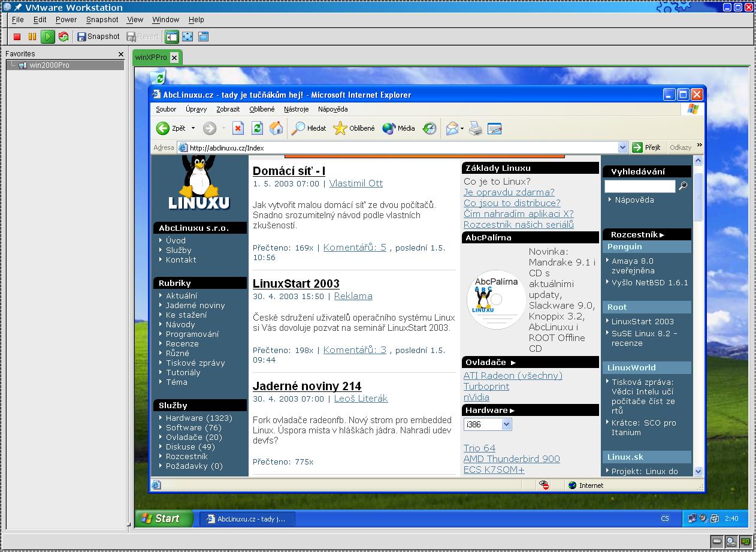The height and width of the screenshot is (552, 756).
Task: Click the grey Forward arrow in Internet Explorer
Action: pyautogui.click(x=210, y=128)
